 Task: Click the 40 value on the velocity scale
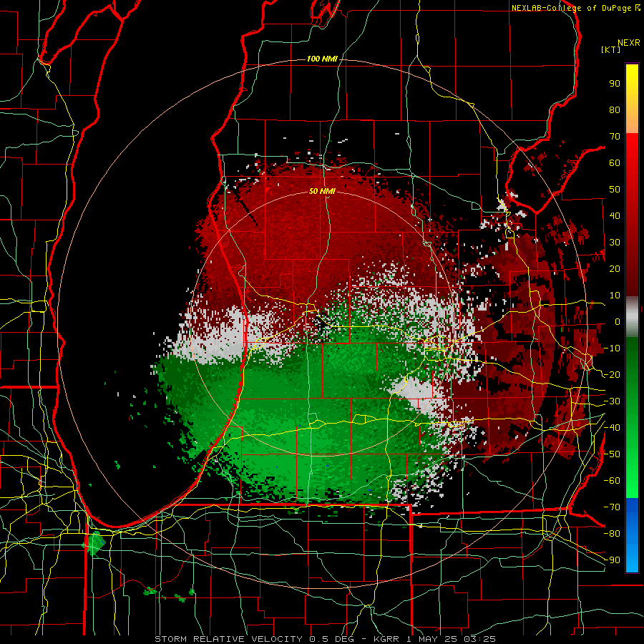tap(615, 215)
